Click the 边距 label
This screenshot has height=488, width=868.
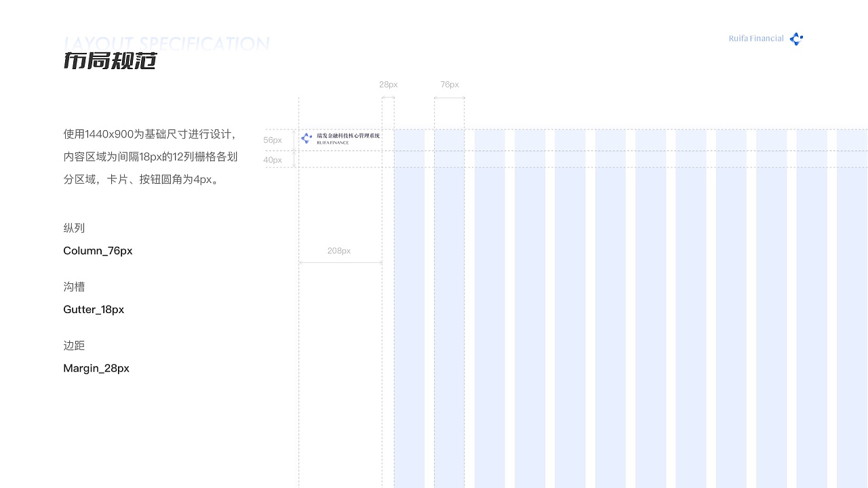[74, 346]
